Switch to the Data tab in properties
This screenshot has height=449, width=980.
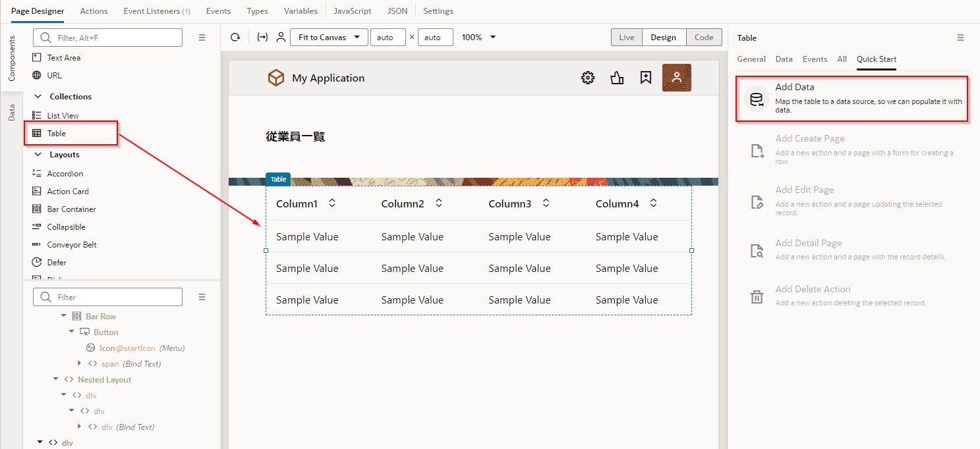click(784, 59)
